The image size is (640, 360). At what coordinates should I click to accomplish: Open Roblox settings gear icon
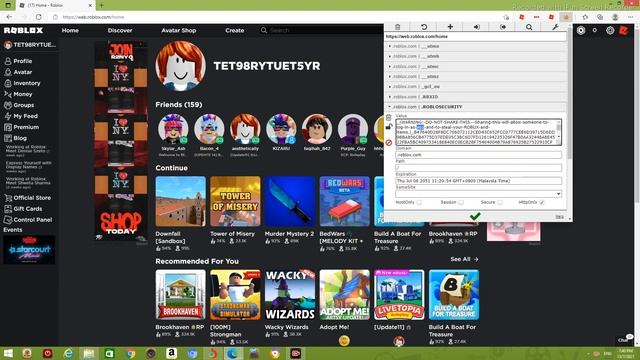pos(610,30)
